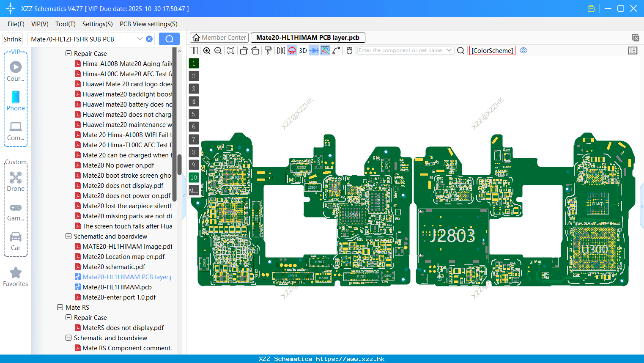Open Mate20 schematic.pdf

click(114, 267)
